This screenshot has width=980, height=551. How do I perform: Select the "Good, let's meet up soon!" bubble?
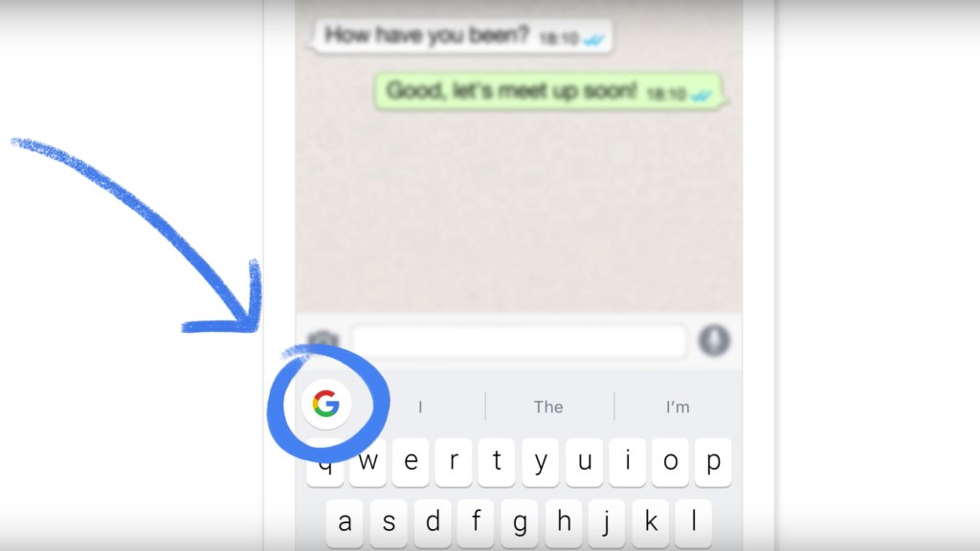550,92
